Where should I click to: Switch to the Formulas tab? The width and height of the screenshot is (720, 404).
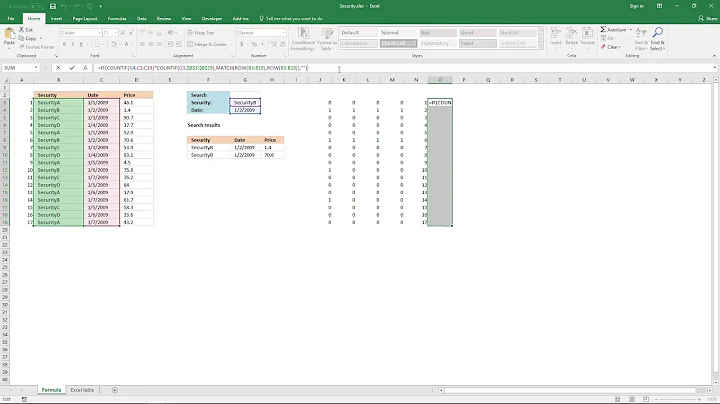coord(117,19)
